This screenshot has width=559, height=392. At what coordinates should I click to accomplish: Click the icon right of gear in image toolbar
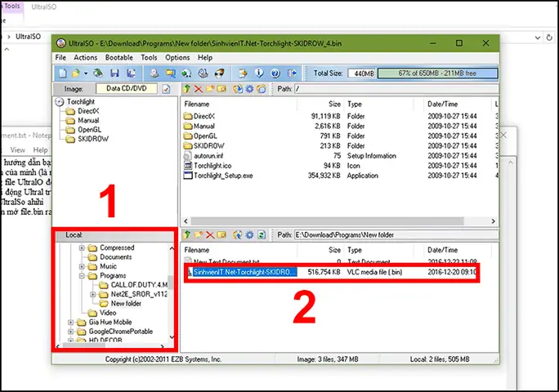pos(262,89)
